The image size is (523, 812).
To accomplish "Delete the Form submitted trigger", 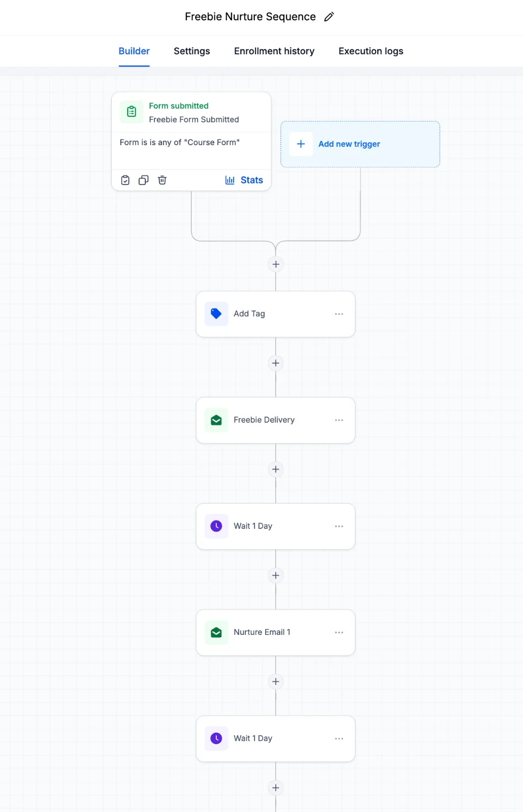I will [x=162, y=180].
